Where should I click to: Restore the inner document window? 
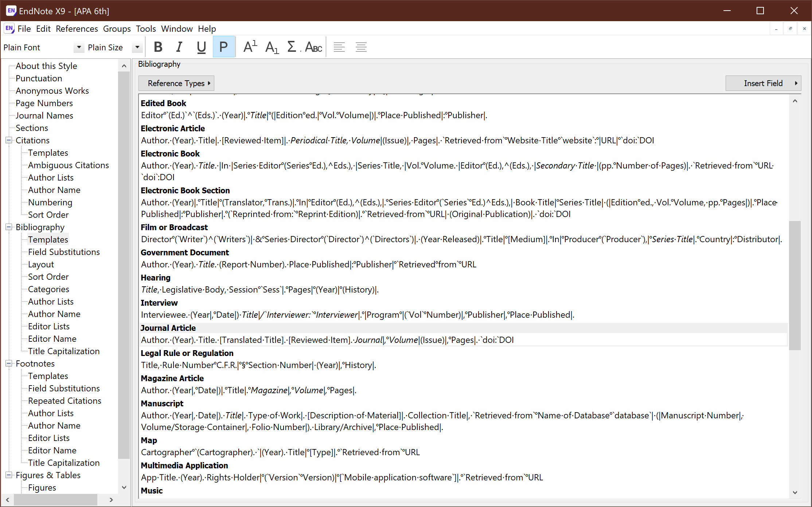point(790,28)
